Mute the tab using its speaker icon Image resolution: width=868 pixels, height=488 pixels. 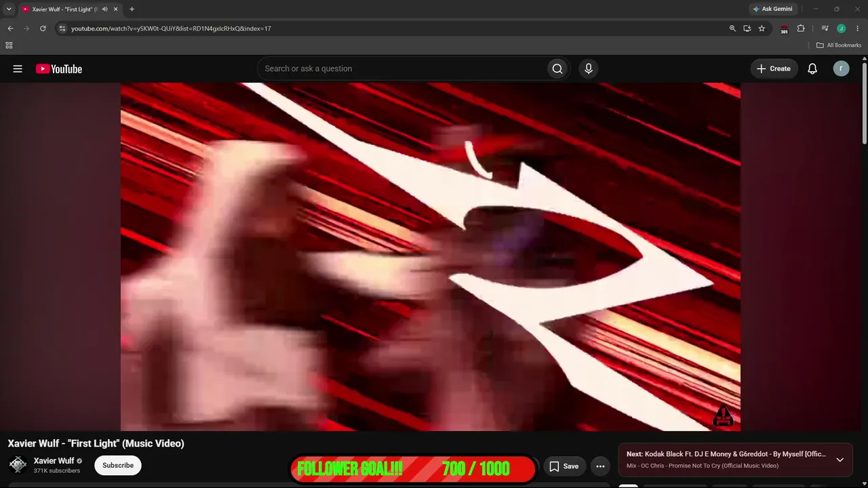(x=104, y=9)
